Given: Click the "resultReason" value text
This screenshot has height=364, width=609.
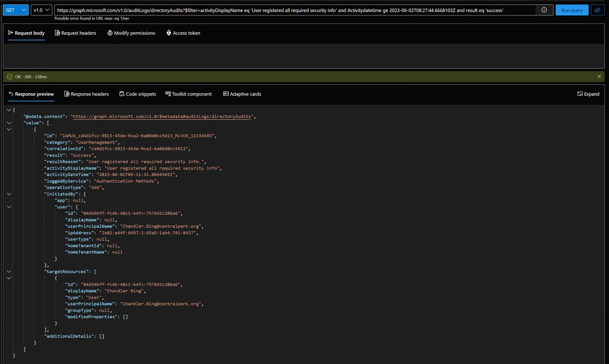Looking at the screenshot, I should [x=146, y=162].
